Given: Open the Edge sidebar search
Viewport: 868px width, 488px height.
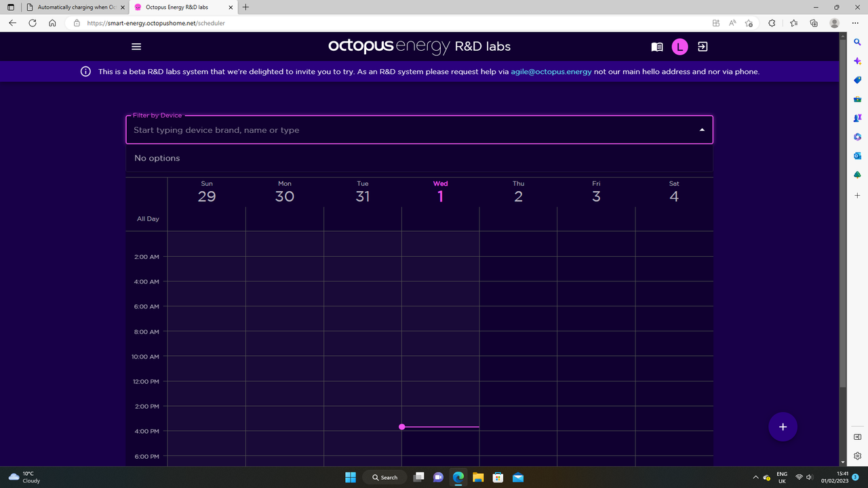Looking at the screenshot, I should click(857, 42).
